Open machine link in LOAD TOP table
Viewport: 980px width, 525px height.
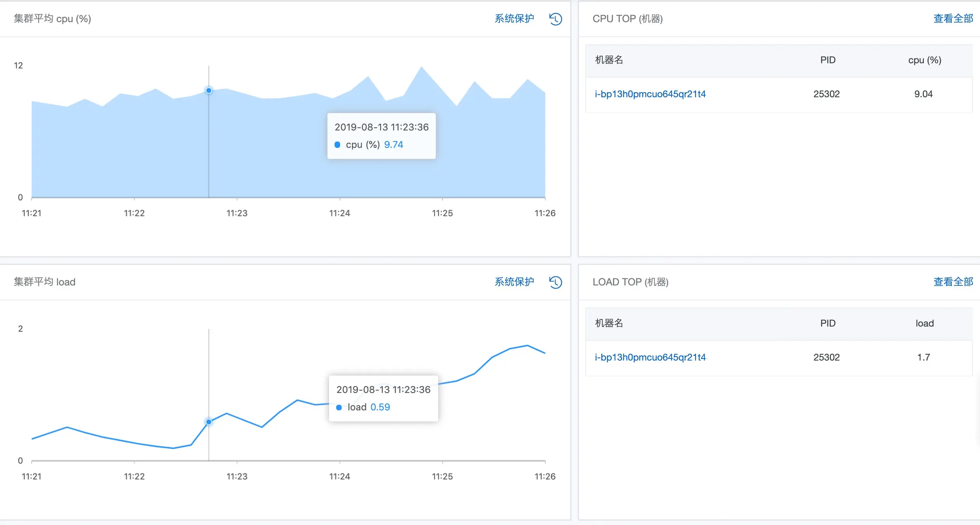tap(650, 357)
